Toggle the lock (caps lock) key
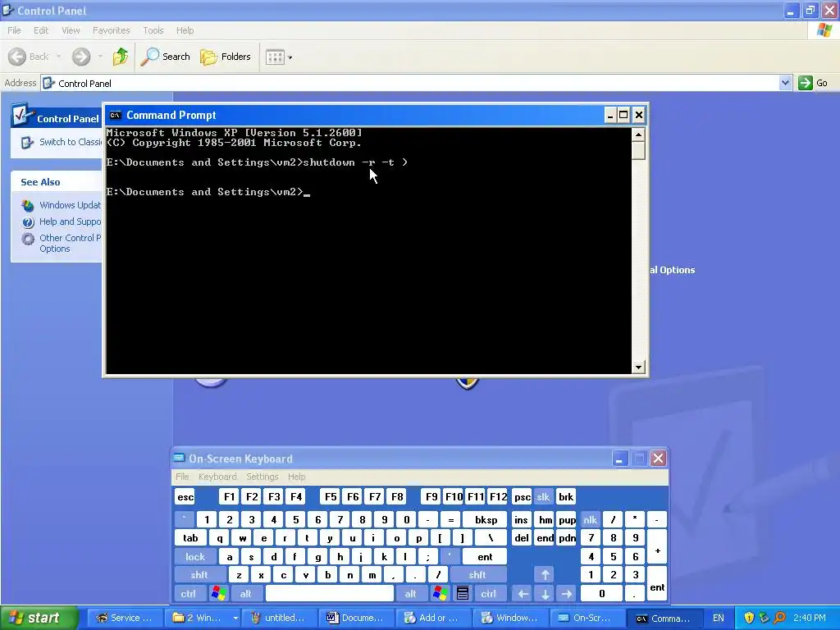This screenshot has height=630, width=840. pos(195,557)
